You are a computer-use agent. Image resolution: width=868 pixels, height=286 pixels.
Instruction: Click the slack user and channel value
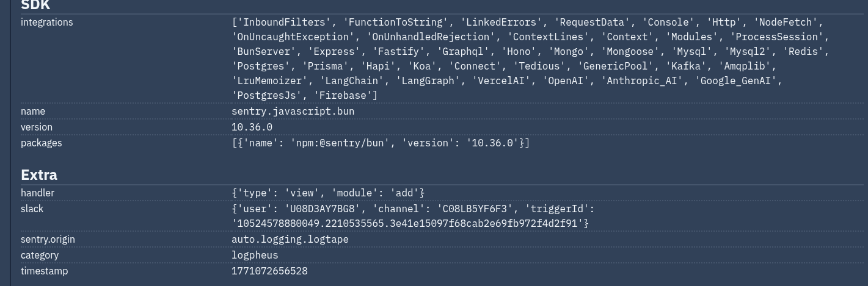click(x=413, y=209)
